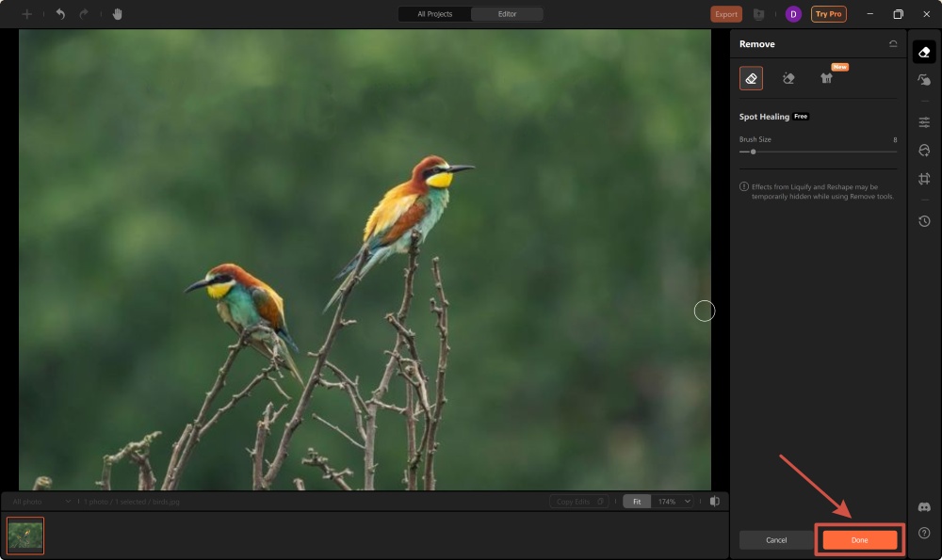Cancel the current Remove operation
This screenshot has height=560, width=942.
[776, 539]
